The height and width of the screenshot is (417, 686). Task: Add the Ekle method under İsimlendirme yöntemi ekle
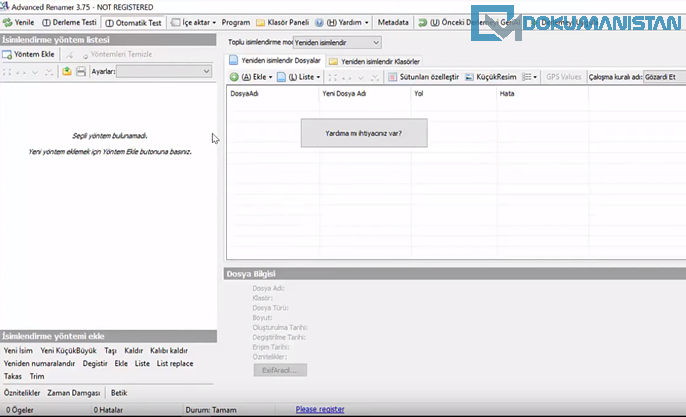pos(121,364)
